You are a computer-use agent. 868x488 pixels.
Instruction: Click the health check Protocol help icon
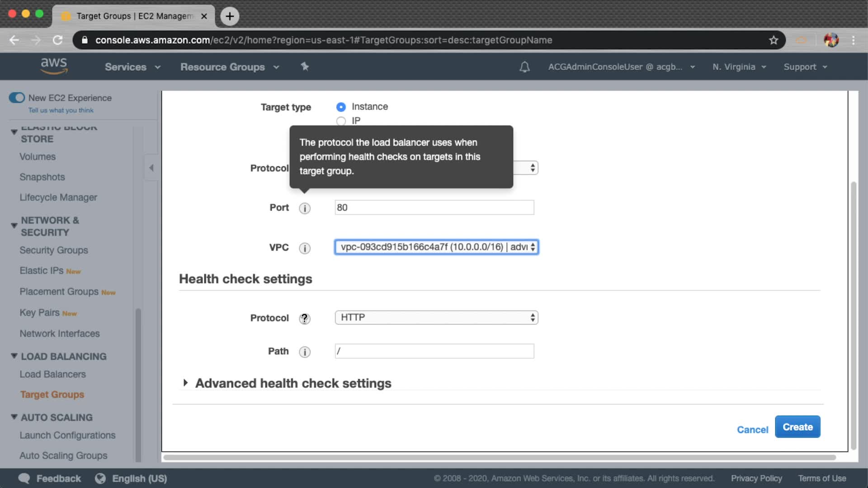305,319
